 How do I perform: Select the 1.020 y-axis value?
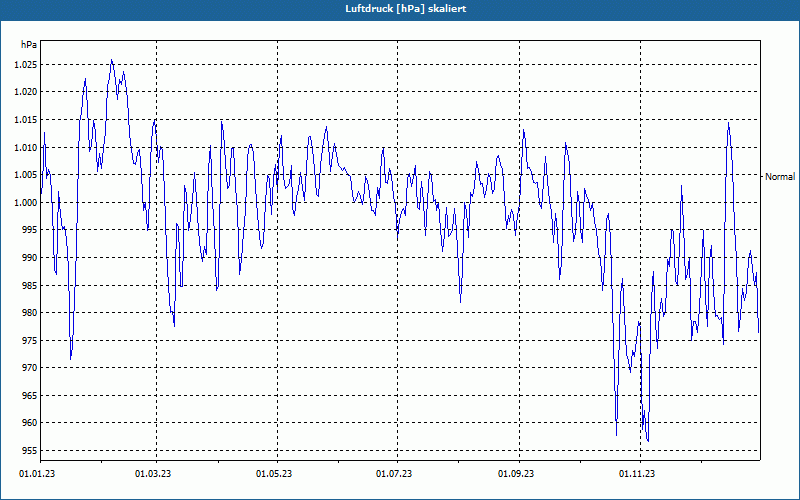click(25, 92)
